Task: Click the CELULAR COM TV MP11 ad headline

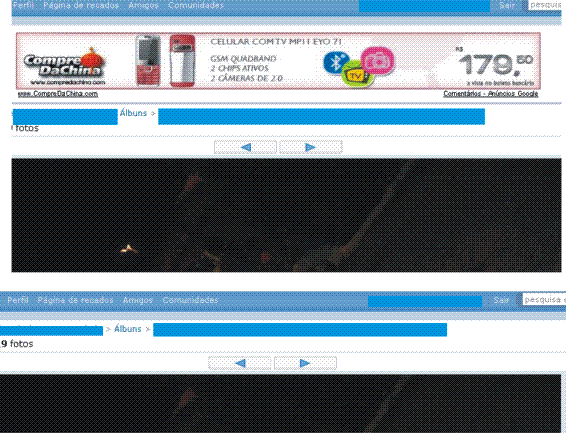Action: (276, 42)
